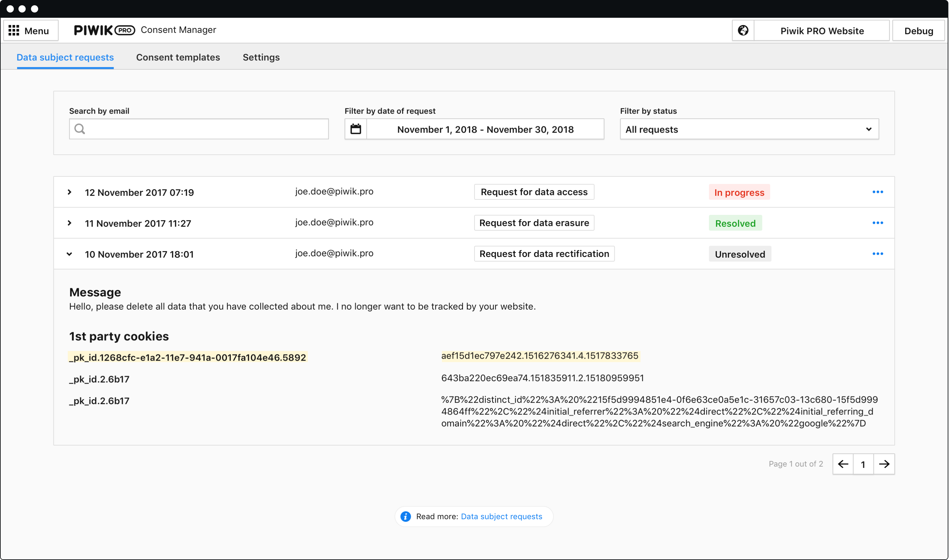Click the calendar icon in date filter
Viewport: 949px width, 560px height.
355,129
